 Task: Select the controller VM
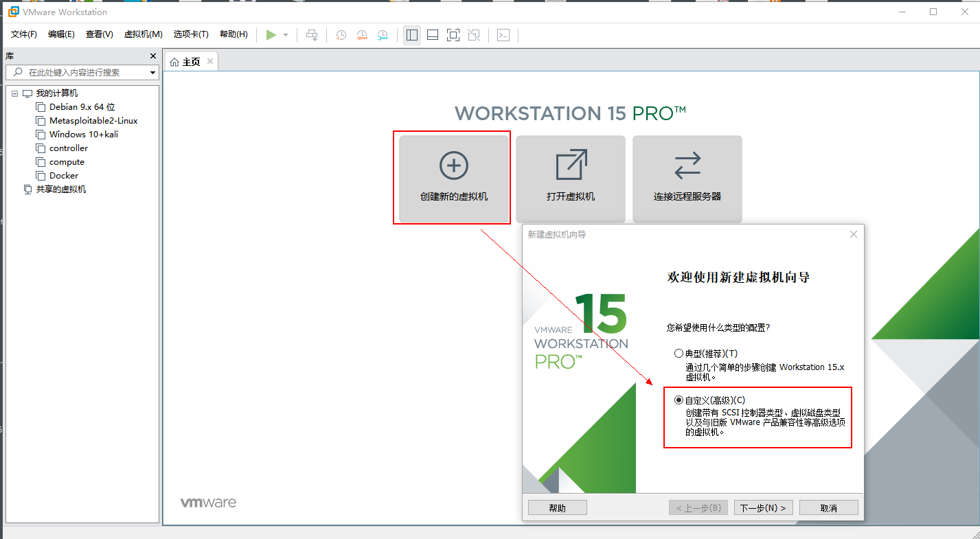(x=69, y=148)
